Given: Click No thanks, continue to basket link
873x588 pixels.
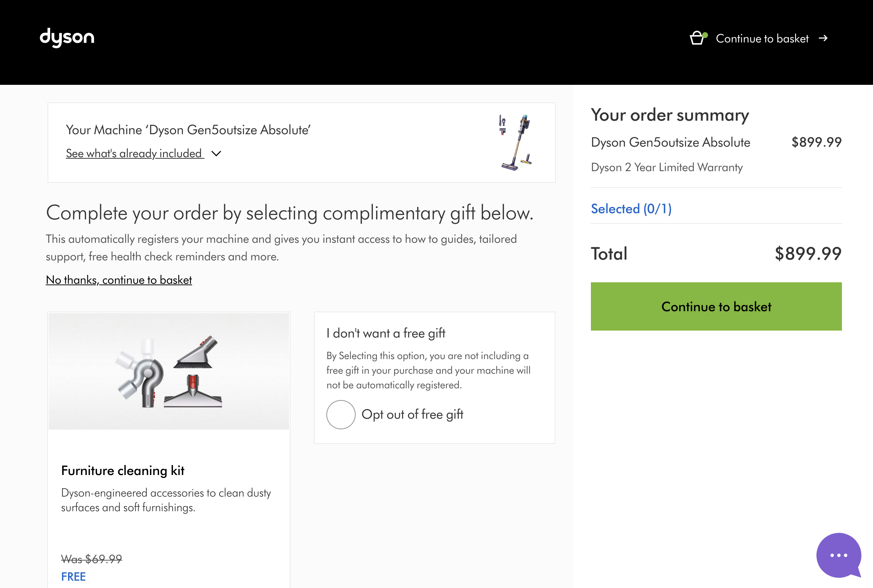Looking at the screenshot, I should [x=119, y=280].
